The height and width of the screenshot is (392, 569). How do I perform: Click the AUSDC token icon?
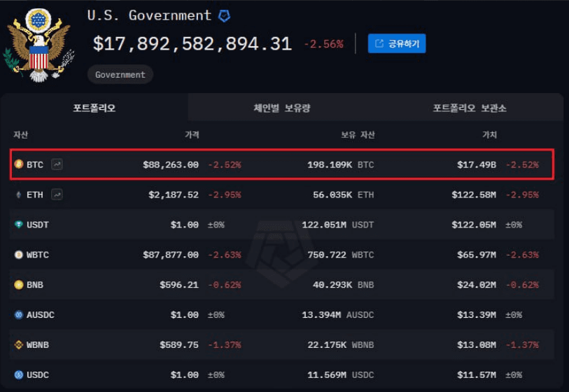point(19,315)
